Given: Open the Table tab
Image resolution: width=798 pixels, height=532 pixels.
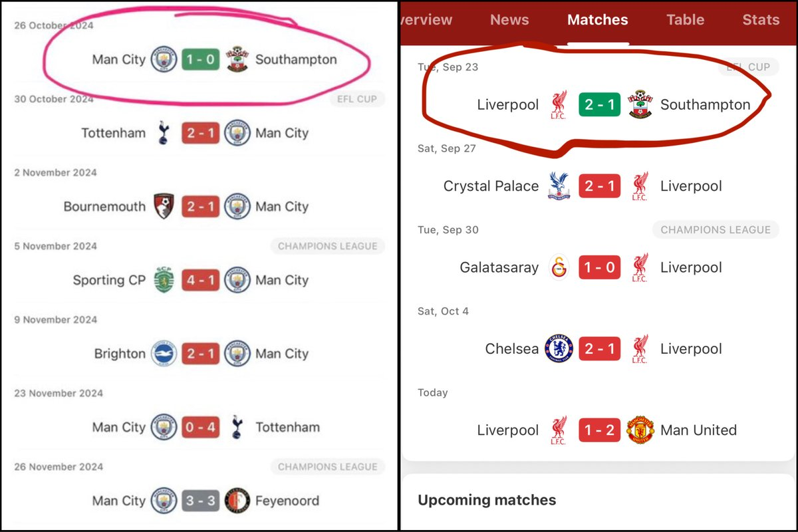Looking at the screenshot, I should click(685, 20).
